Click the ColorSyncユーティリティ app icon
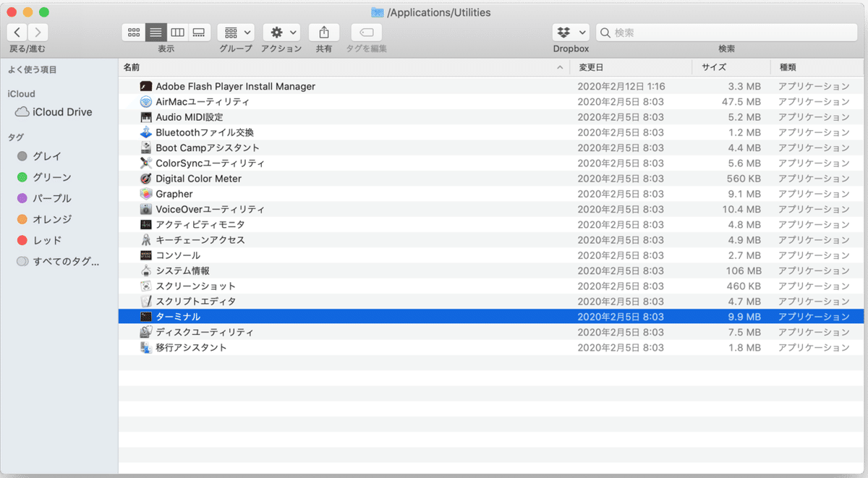 (145, 163)
